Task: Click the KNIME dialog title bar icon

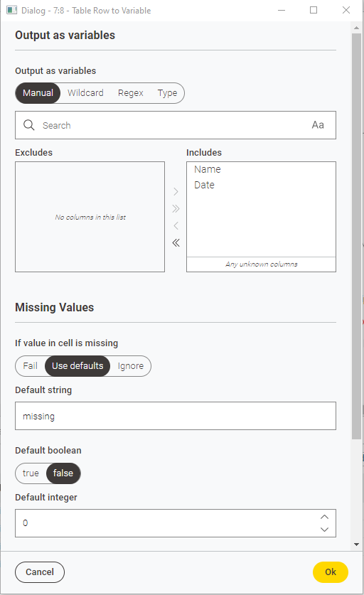Action: (x=12, y=10)
